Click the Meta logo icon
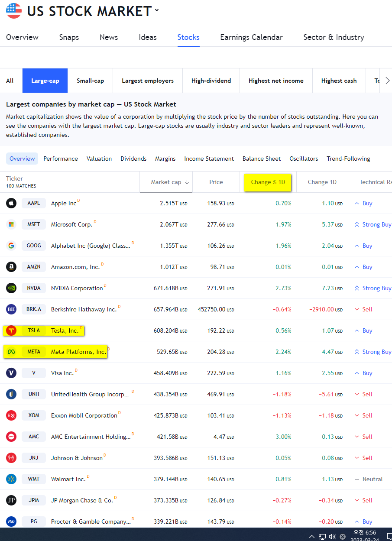This screenshot has width=392, height=541. (11, 352)
